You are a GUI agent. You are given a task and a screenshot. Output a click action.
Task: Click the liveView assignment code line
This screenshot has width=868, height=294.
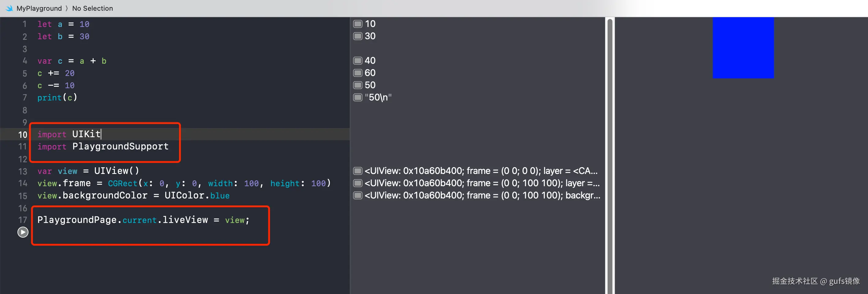coord(143,220)
